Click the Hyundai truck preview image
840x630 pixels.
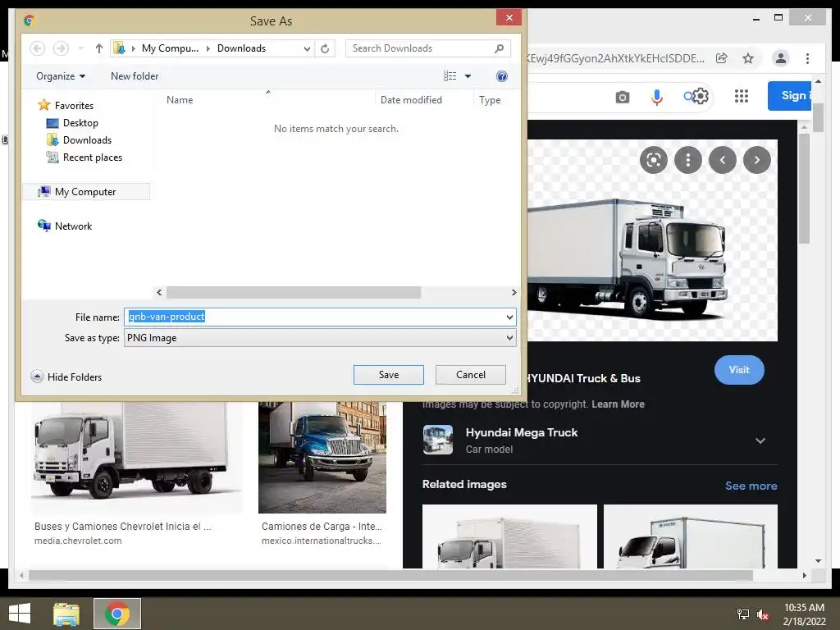652,240
